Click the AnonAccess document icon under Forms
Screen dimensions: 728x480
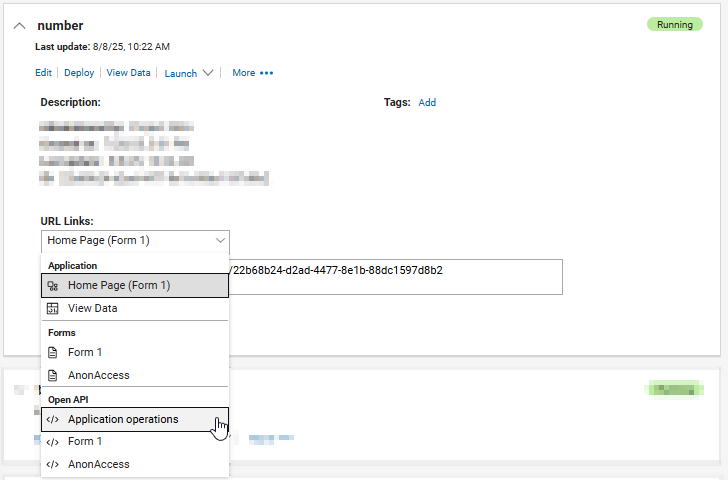click(53, 375)
